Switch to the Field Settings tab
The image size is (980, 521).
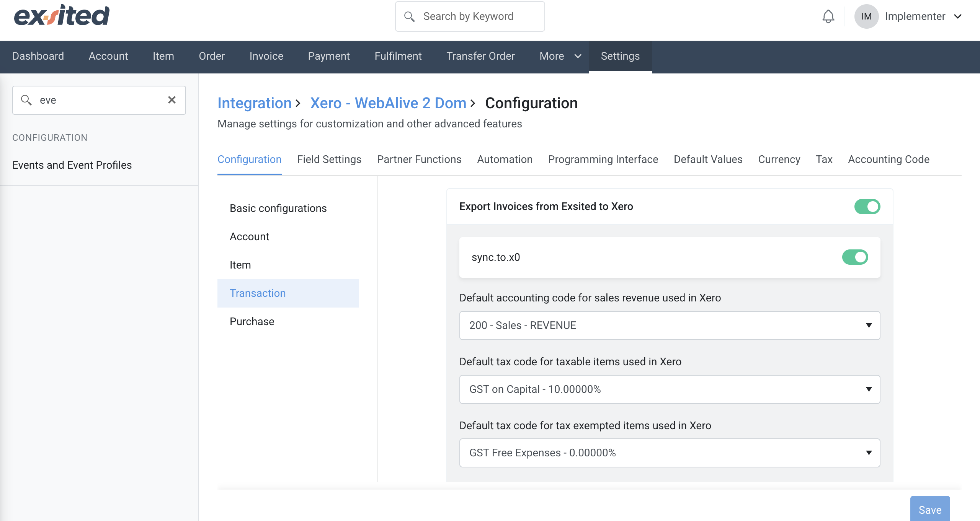click(x=329, y=160)
